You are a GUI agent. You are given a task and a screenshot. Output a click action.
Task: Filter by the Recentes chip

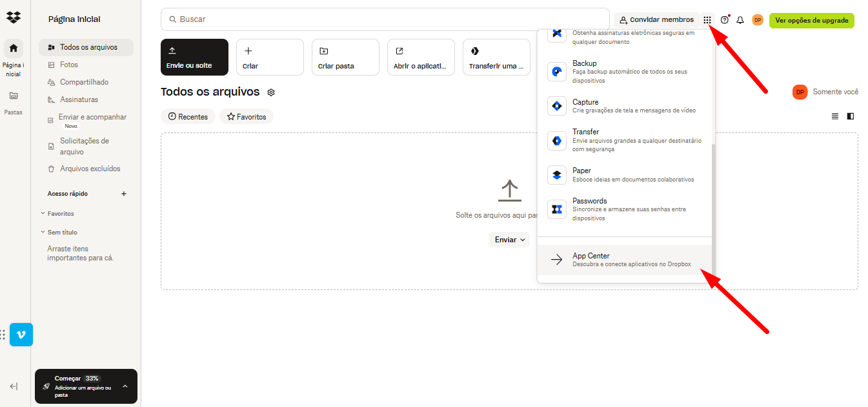point(188,117)
